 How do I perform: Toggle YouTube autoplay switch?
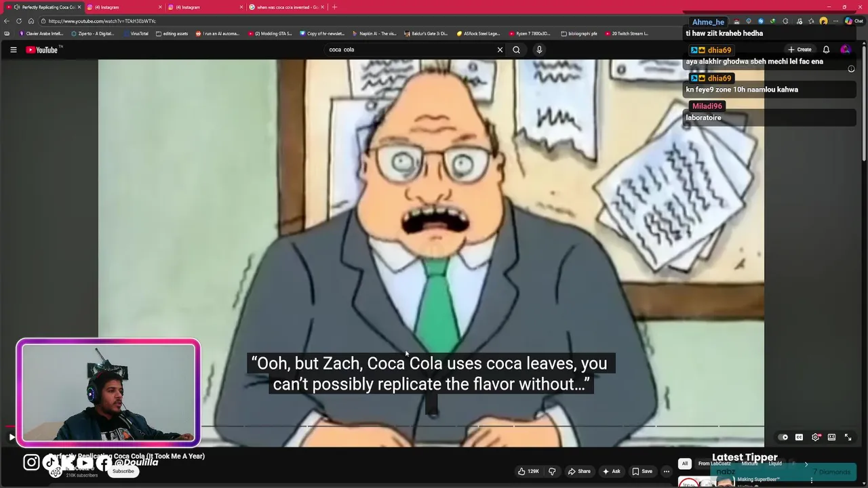tap(783, 437)
